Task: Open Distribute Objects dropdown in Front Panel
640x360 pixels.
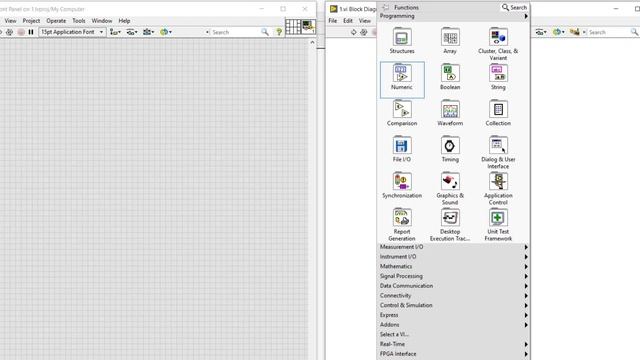Action: 132,32
